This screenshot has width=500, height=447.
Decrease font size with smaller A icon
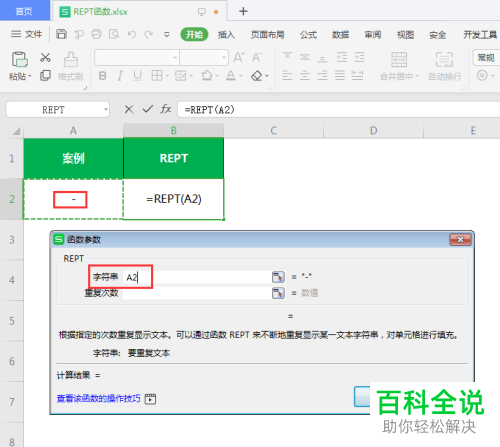click(x=256, y=58)
